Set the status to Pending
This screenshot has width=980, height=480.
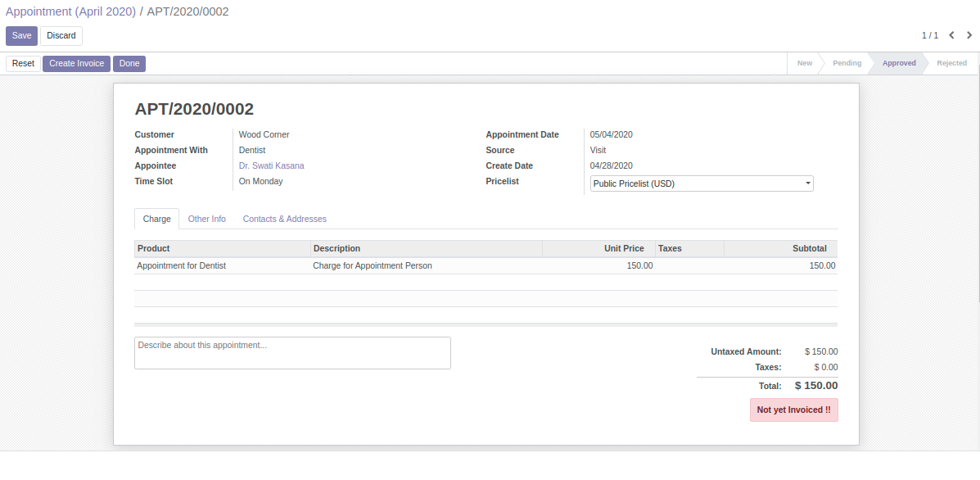847,63
